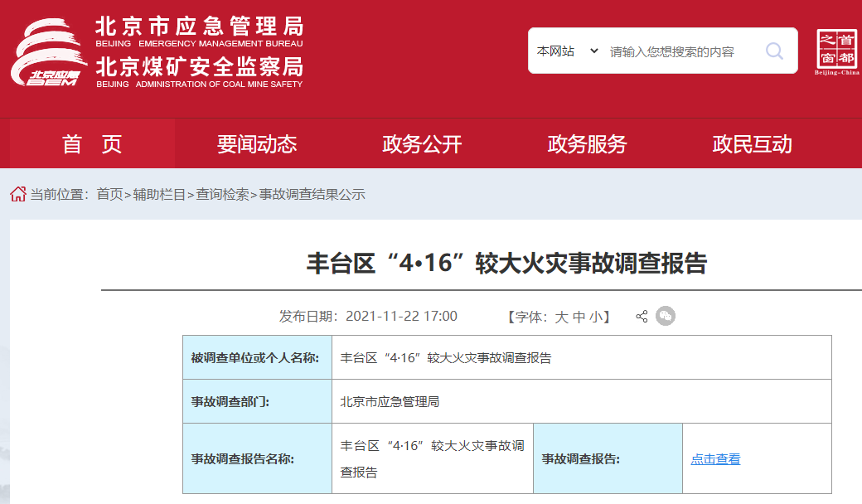Type in the search content input field

point(680,51)
